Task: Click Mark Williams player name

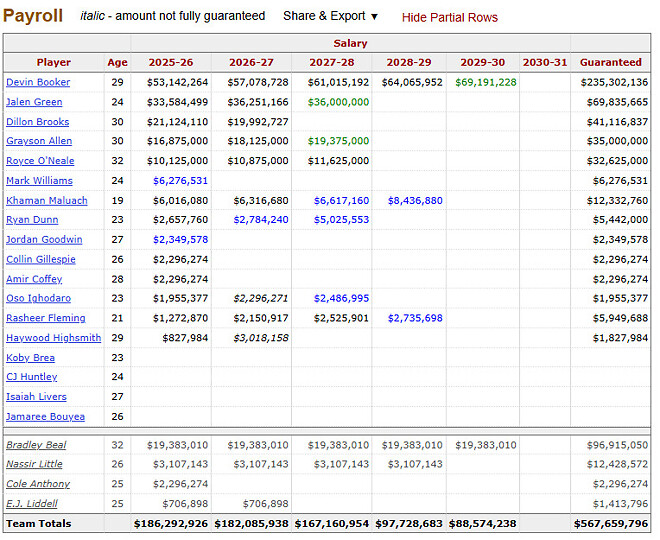Action: point(39,181)
